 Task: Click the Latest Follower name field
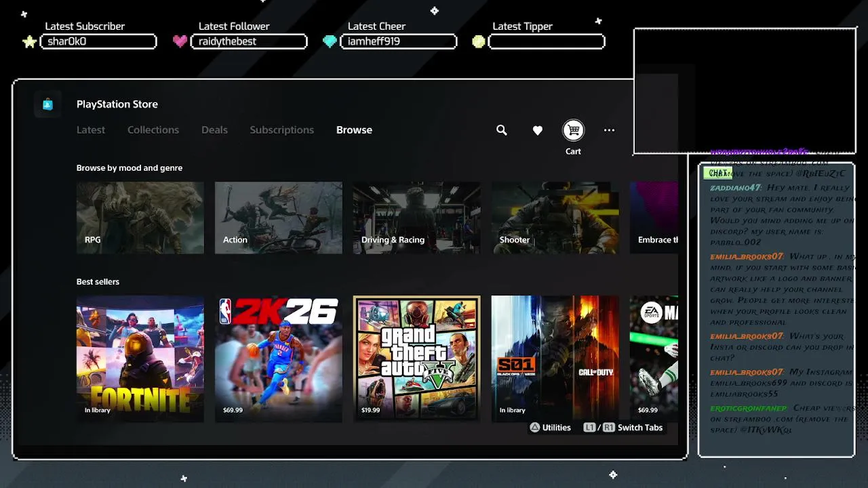click(x=249, y=42)
